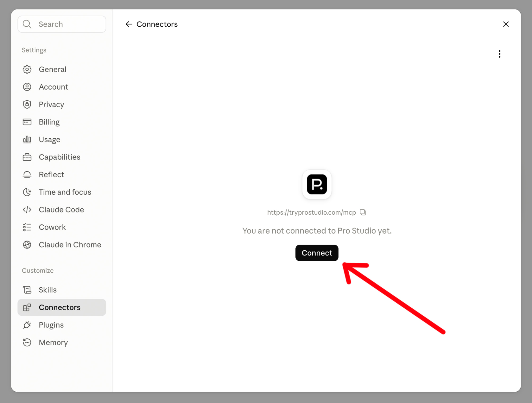Go to Privacy settings
The image size is (532, 403).
62,104
